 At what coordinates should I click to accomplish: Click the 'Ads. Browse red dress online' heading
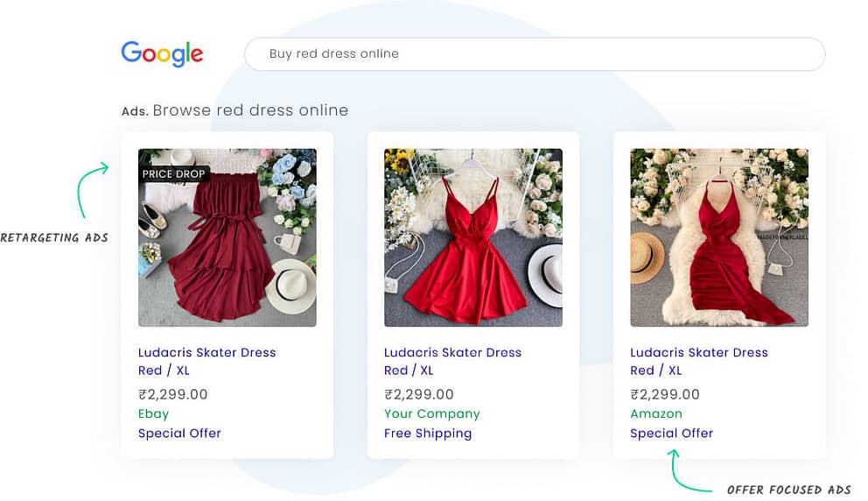[x=235, y=110]
